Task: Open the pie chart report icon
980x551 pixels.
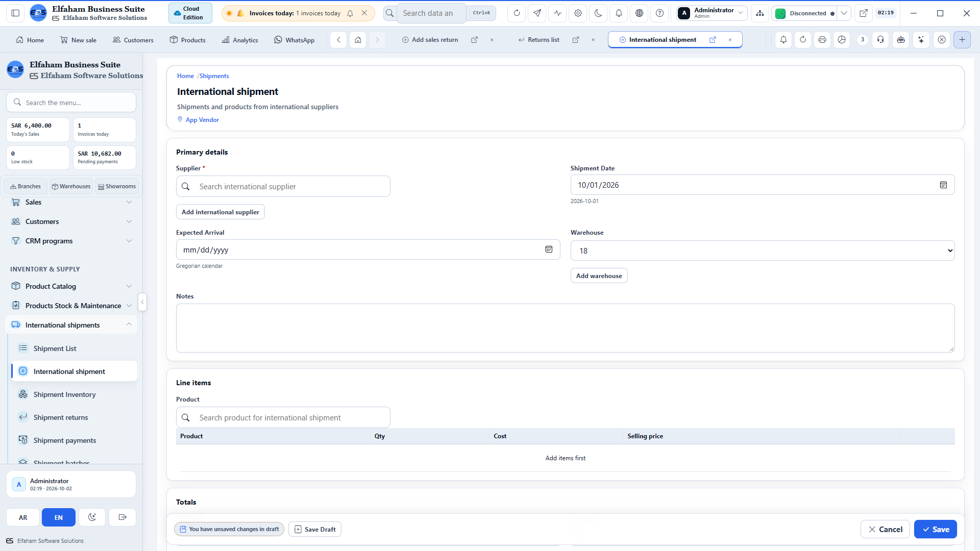Action: pyautogui.click(x=842, y=40)
